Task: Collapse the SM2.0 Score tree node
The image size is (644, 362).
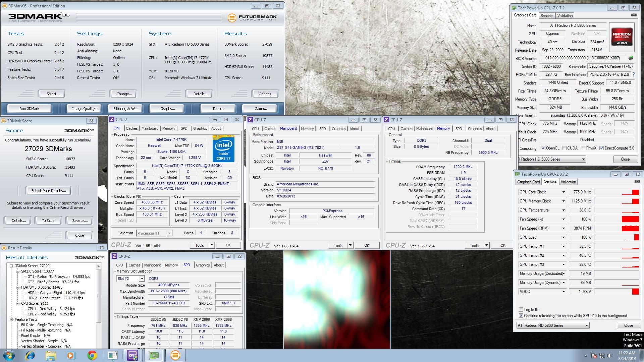Action: [18, 271]
